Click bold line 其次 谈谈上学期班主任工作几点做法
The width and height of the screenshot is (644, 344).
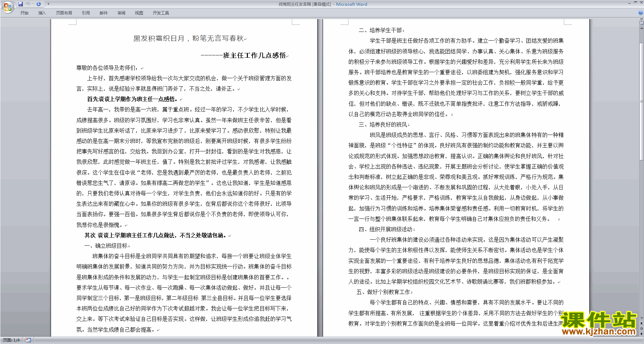click(x=156, y=235)
